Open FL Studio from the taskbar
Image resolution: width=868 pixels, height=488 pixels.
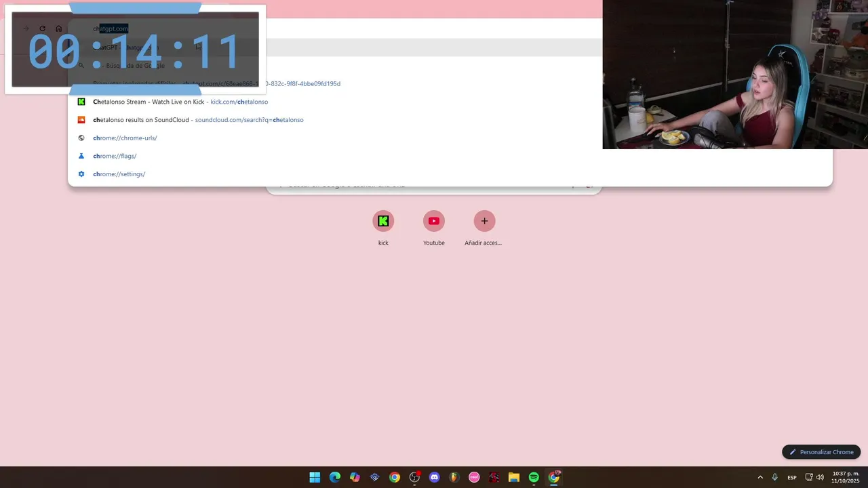454,477
